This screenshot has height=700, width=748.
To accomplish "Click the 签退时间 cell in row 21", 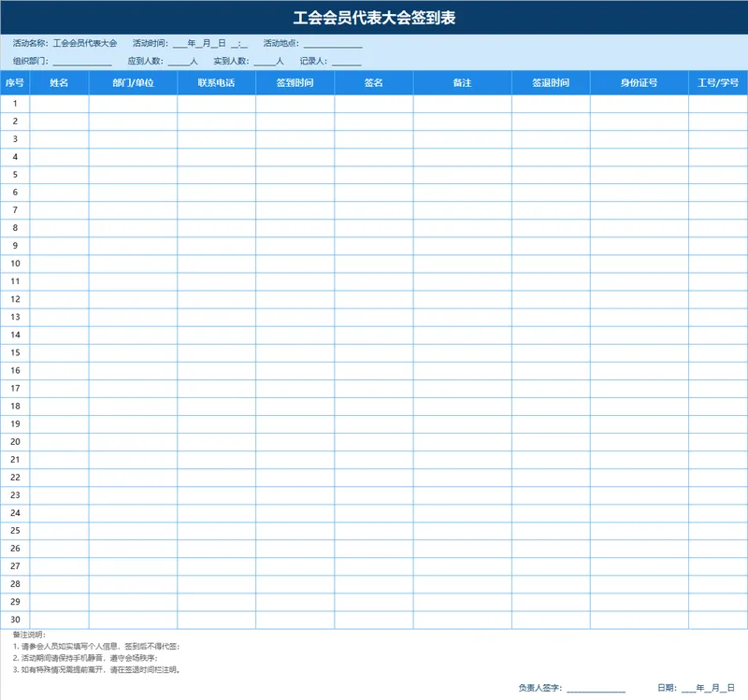I will pyautogui.click(x=551, y=460).
